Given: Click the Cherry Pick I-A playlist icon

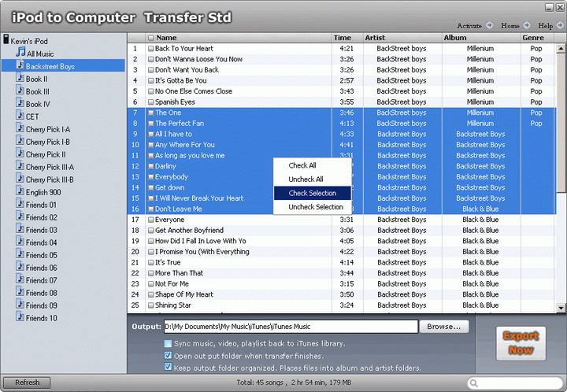Looking at the screenshot, I should [20, 128].
